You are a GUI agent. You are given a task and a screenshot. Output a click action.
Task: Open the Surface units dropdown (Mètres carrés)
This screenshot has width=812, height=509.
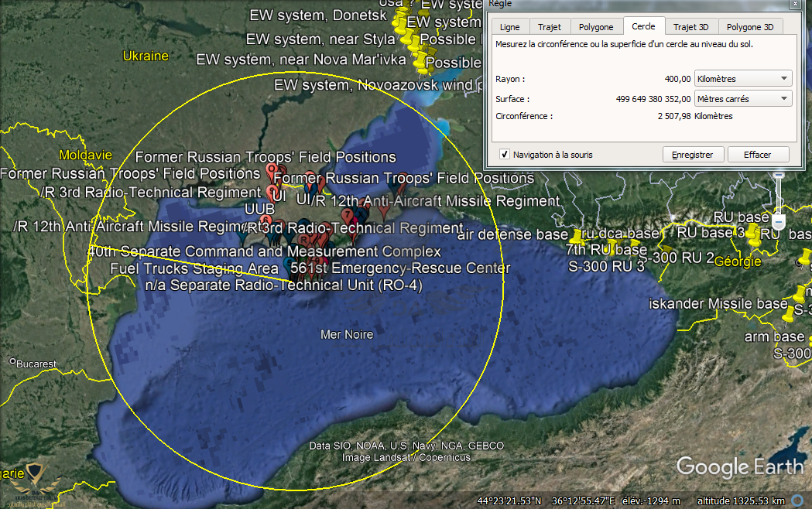tap(743, 99)
